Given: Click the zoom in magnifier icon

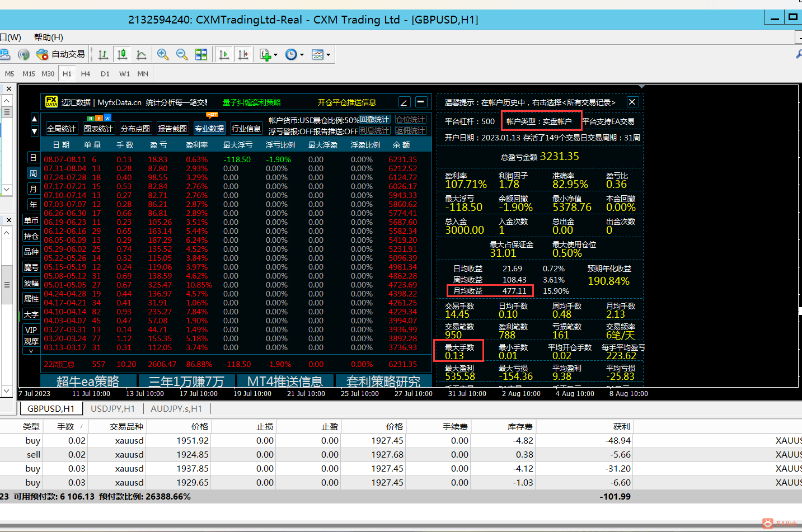Looking at the screenshot, I should point(163,54).
